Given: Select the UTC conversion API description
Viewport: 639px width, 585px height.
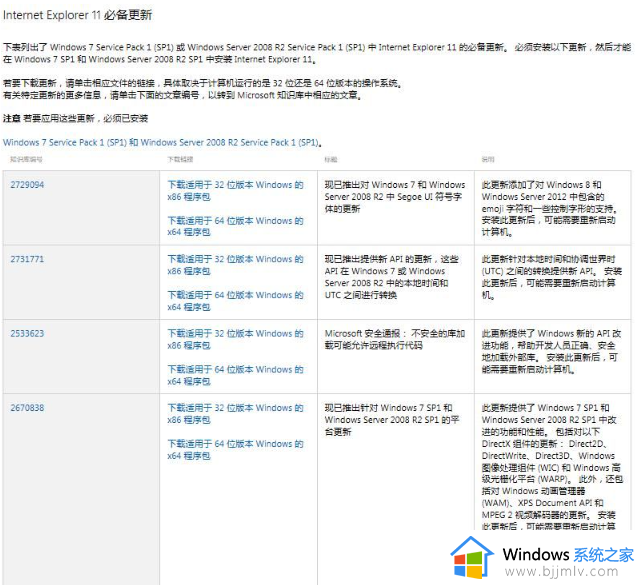Looking at the screenshot, I should click(551, 277).
